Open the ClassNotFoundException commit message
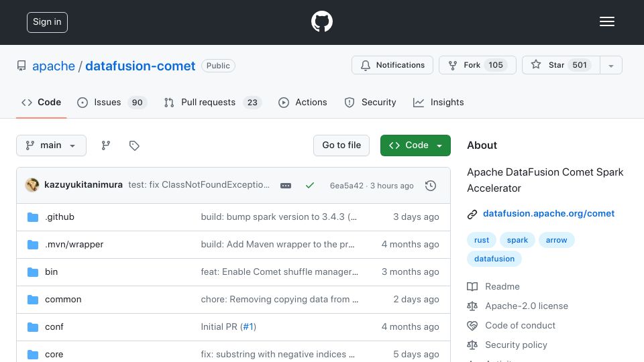 [x=199, y=185]
